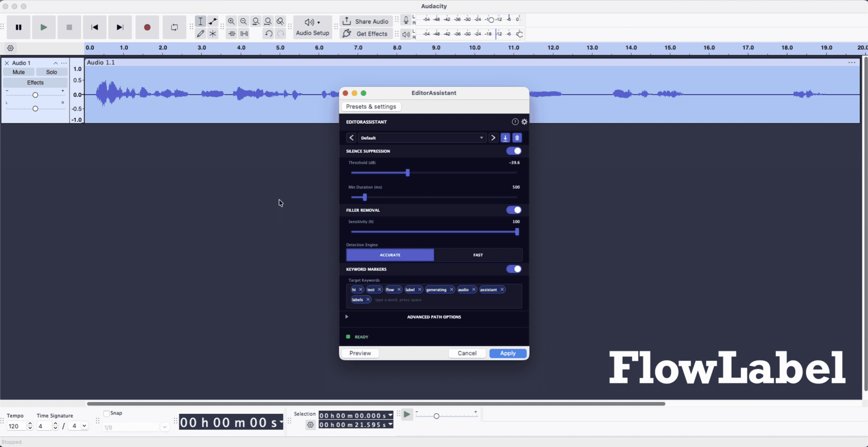Click the Sensitivity (%) slider
Screen dimensions: 868x447
[434, 232]
